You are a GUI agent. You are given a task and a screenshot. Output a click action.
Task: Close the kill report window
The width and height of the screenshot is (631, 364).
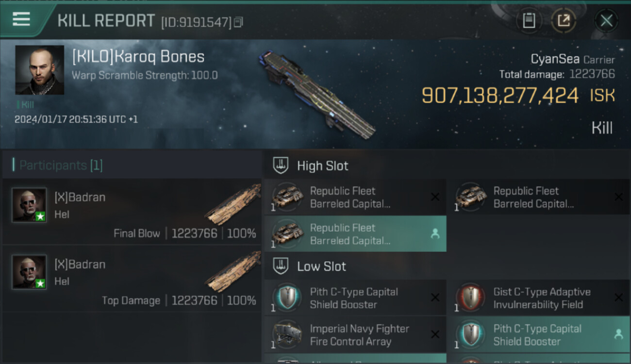click(x=606, y=21)
